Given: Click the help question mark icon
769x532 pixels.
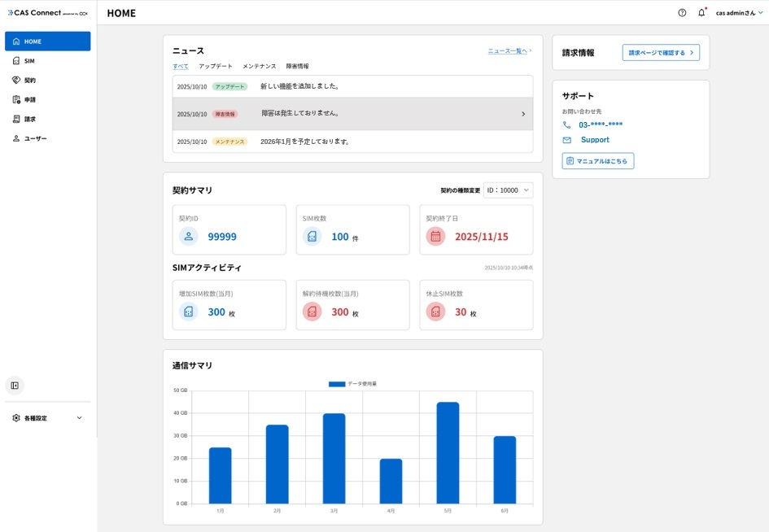Looking at the screenshot, I should [x=682, y=13].
